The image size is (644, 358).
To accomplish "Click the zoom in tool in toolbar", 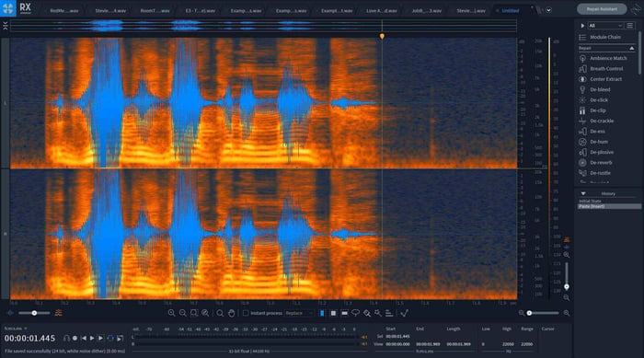I will coord(172,313).
